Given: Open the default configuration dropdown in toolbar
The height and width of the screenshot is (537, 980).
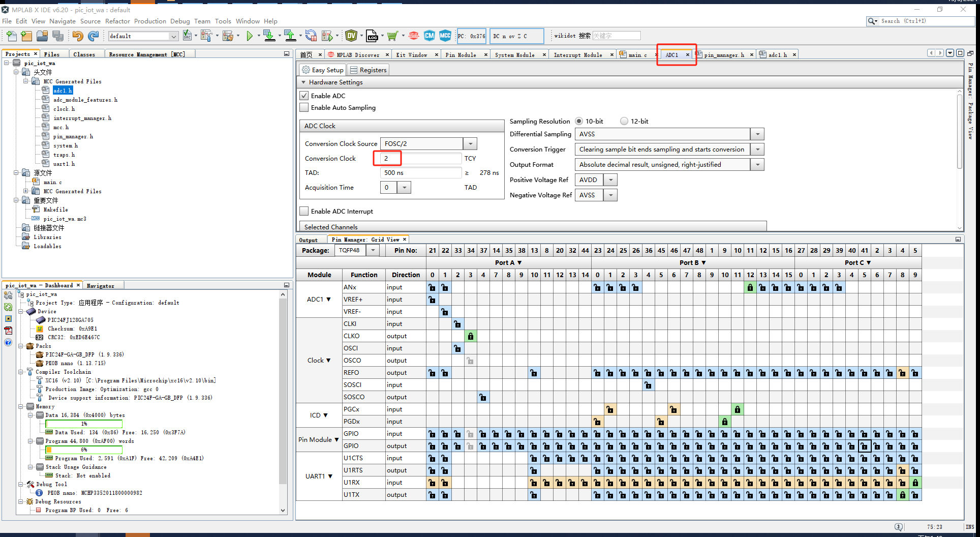Looking at the screenshot, I should tap(173, 36).
